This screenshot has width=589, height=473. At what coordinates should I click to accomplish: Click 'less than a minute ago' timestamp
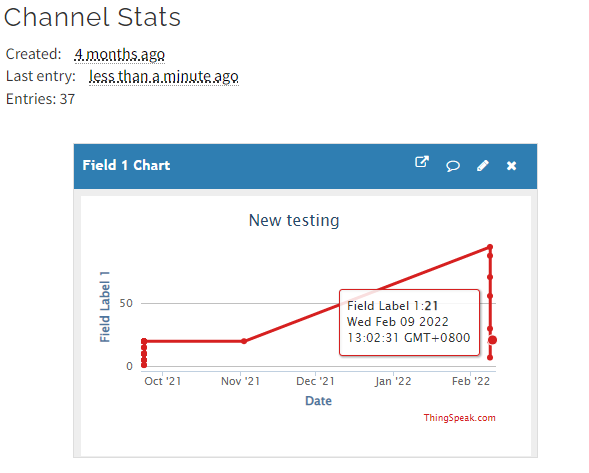point(164,77)
